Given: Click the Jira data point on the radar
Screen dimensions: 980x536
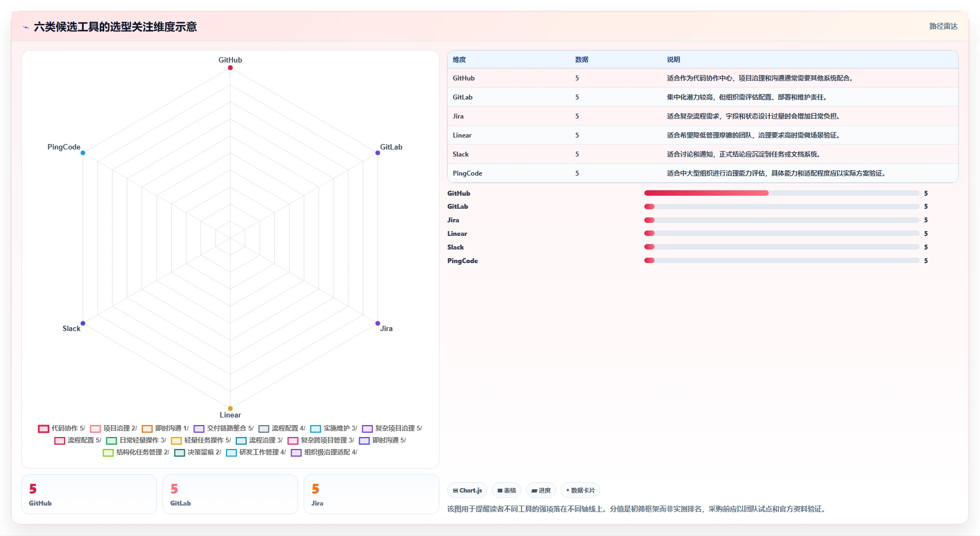Looking at the screenshot, I should click(x=378, y=323).
